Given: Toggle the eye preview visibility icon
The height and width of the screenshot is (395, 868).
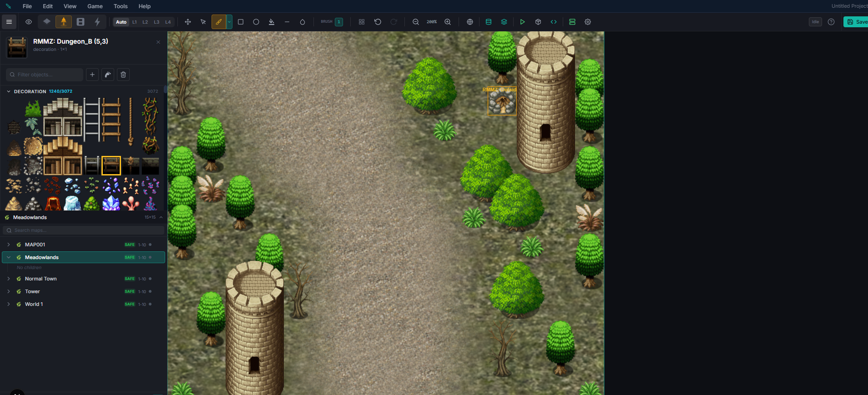Looking at the screenshot, I should tap(29, 22).
